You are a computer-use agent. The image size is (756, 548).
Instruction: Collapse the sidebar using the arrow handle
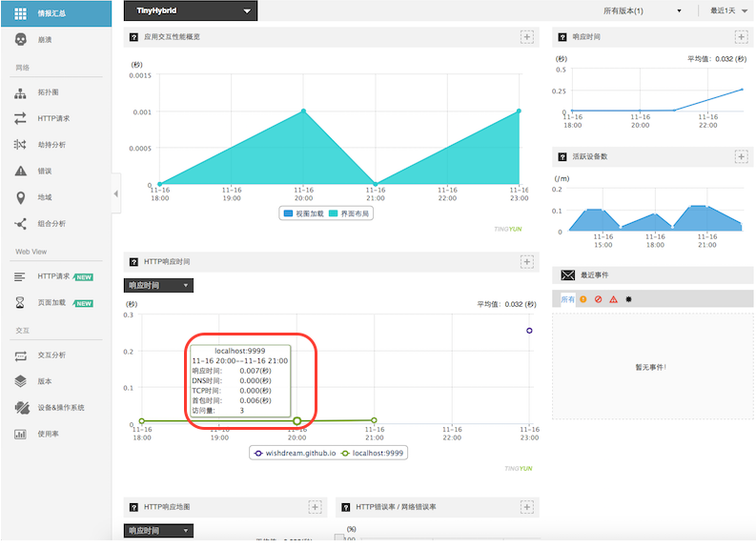[x=116, y=193]
